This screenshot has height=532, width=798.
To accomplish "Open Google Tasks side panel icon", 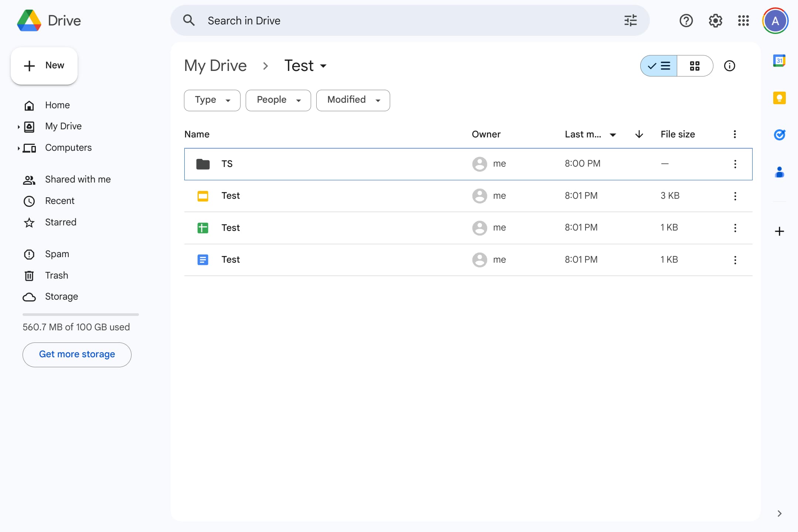I will pyautogui.click(x=779, y=135).
